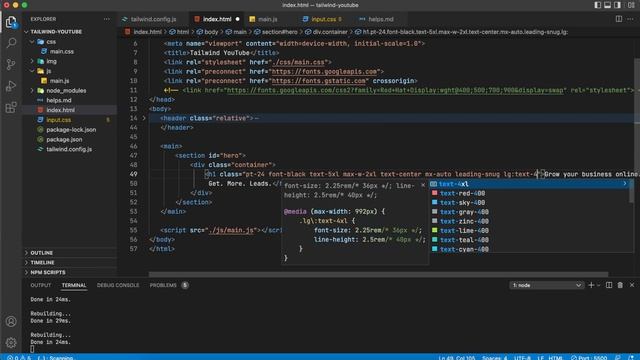The image size is (640, 360).
Task: Select text-4xl autocomplete suggestion
Action: click(x=529, y=184)
